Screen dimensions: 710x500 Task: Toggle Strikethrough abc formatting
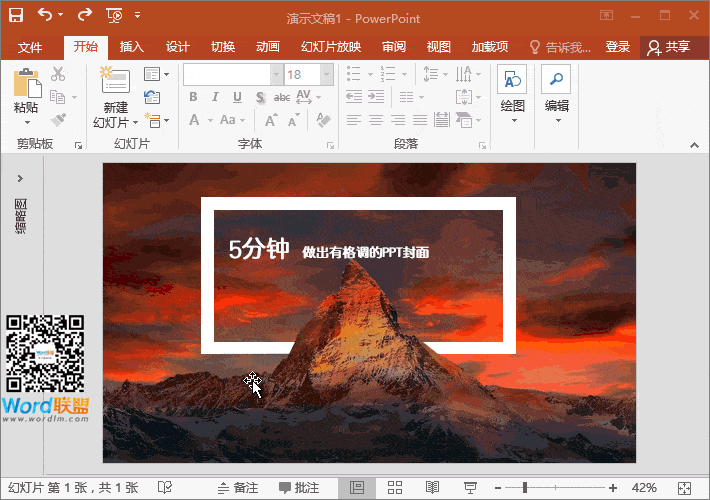pos(282,97)
